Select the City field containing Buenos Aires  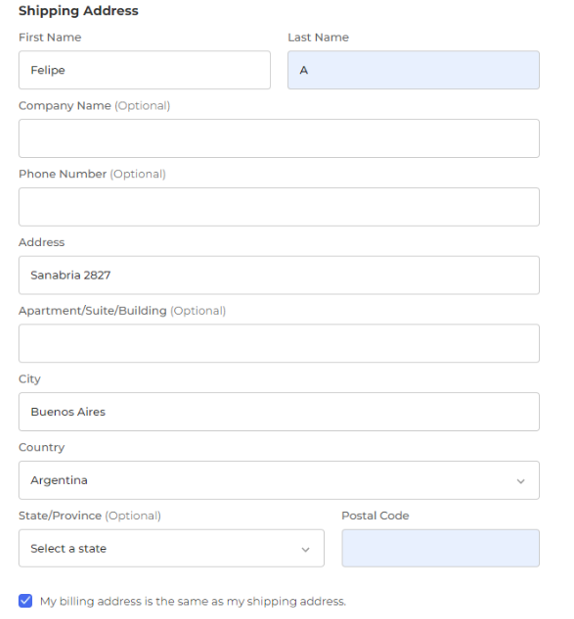click(279, 412)
